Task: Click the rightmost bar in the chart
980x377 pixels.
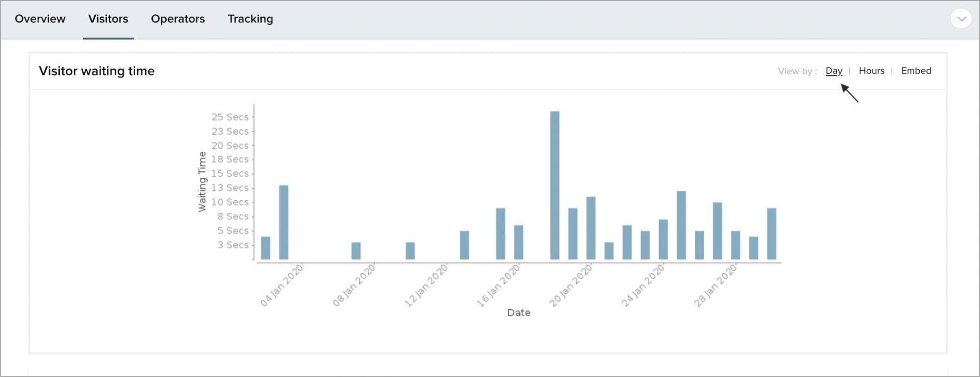Action: pyautogui.click(x=772, y=234)
